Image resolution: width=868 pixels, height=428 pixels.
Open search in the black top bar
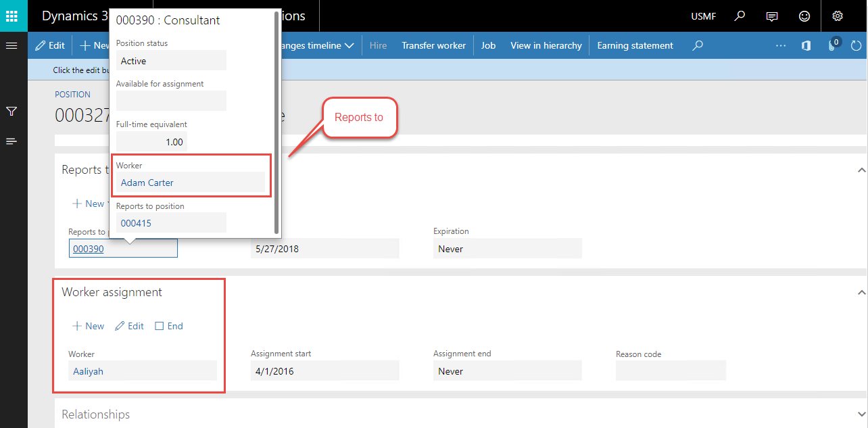739,16
